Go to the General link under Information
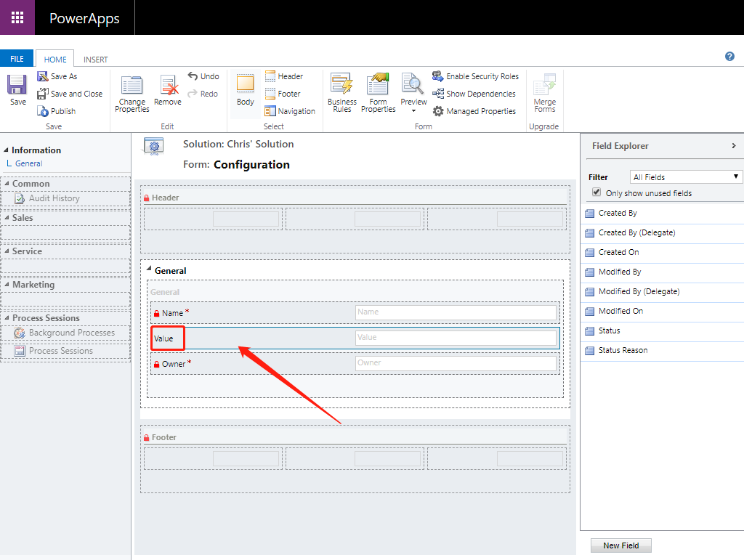The height and width of the screenshot is (560, 744). [x=28, y=163]
